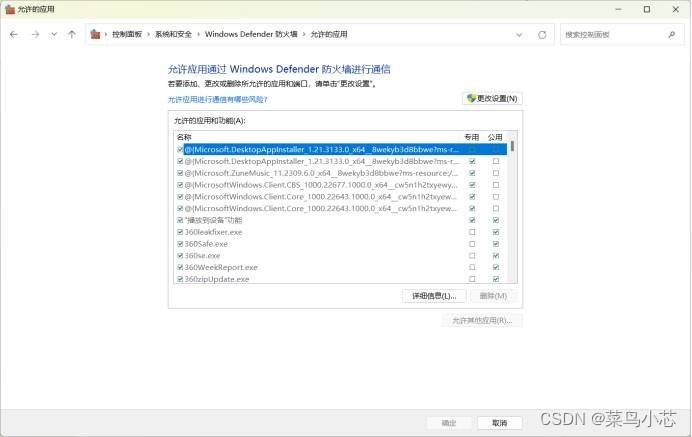Image resolution: width=692 pixels, height=437 pixels.
Task: Click 允许其他应用(R)... button
Action: tap(482, 320)
